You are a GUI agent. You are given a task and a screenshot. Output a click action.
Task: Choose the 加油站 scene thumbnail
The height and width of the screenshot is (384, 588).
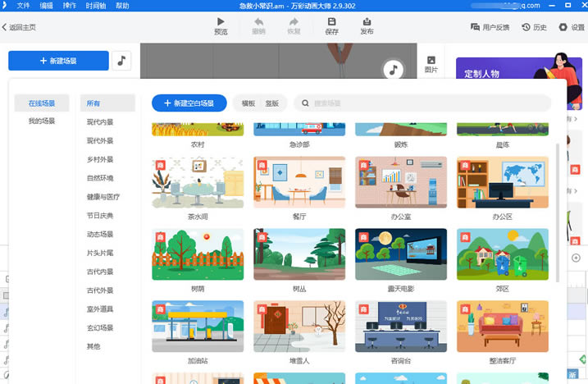[x=198, y=327]
